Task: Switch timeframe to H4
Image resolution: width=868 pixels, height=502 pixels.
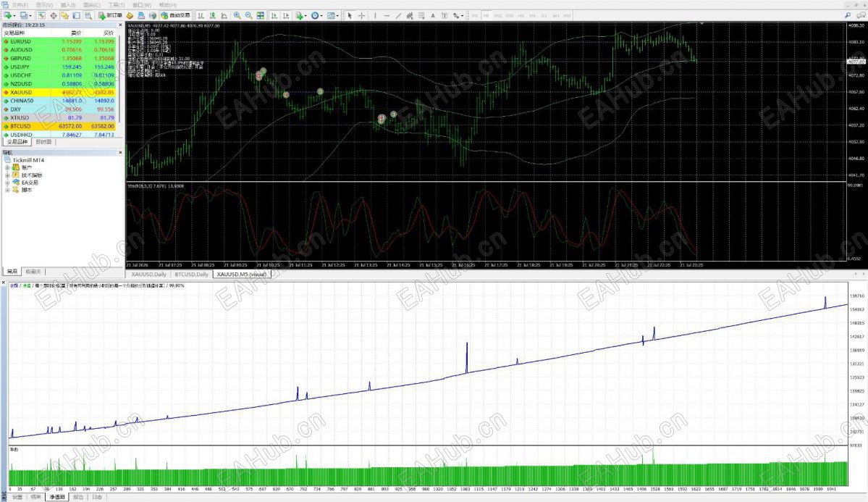Action: pyautogui.click(x=532, y=15)
